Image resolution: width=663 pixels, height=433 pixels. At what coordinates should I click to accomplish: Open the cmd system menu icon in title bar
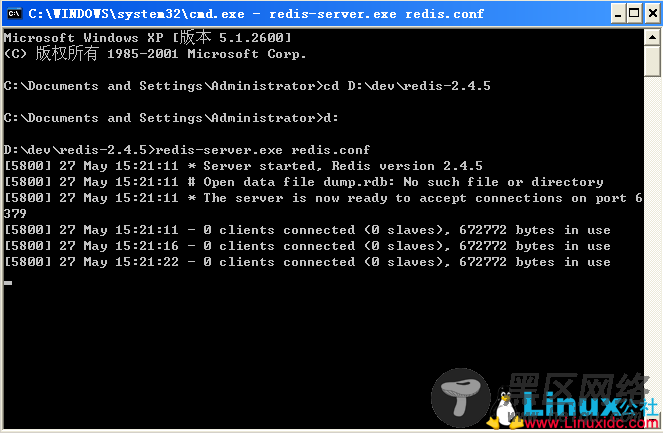[x=14, y=14]
